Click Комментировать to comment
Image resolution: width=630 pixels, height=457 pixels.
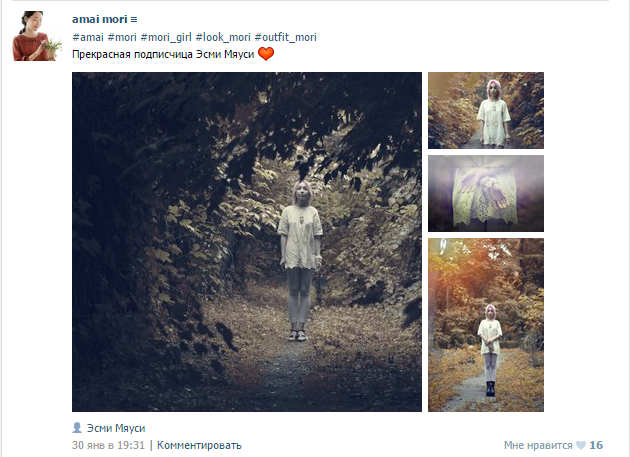click(x=199, y=445)
